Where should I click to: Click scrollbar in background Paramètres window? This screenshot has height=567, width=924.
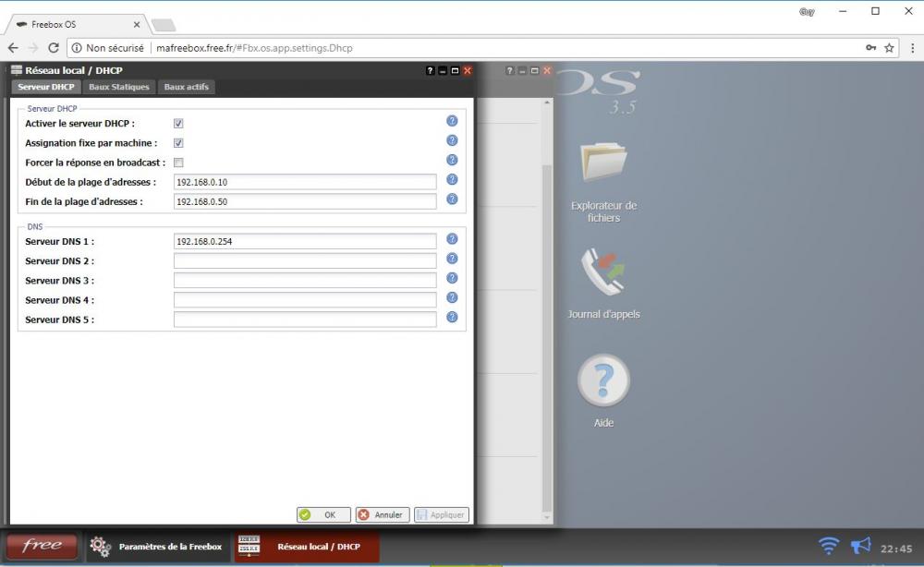pos(547,339)
